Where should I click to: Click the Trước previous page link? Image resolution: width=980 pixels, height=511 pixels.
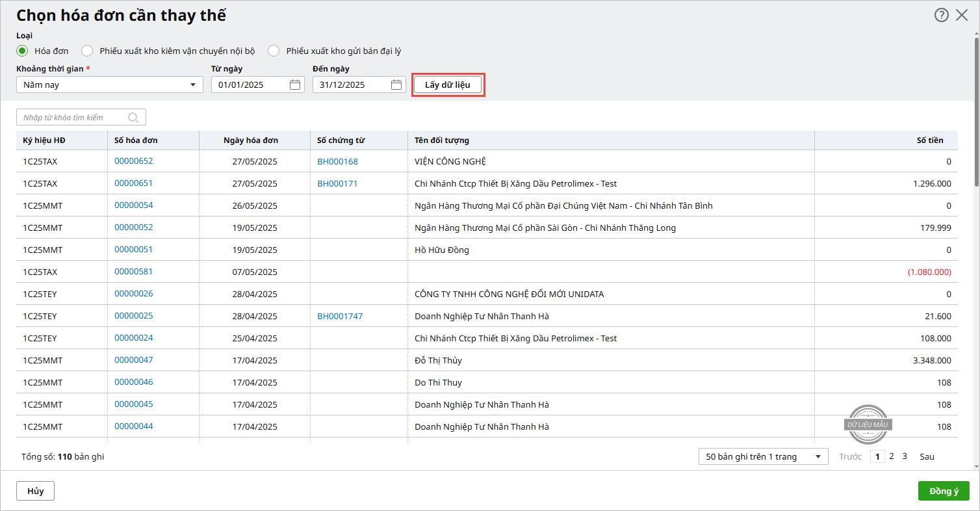pos(850,456)
